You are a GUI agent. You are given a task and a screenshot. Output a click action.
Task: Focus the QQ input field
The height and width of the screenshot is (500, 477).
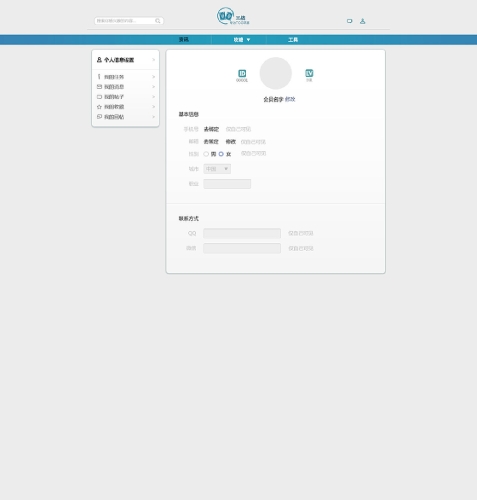[242, 233]
